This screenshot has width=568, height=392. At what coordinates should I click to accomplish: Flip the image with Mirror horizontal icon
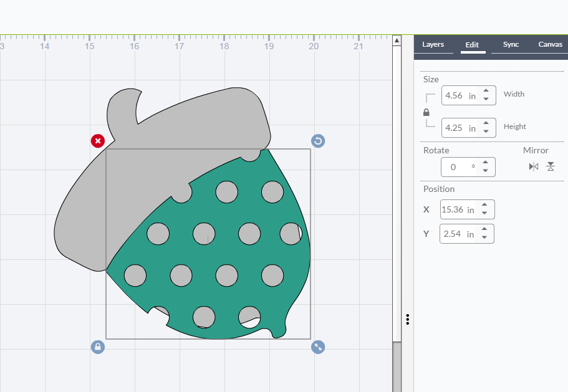coord(533,166)
